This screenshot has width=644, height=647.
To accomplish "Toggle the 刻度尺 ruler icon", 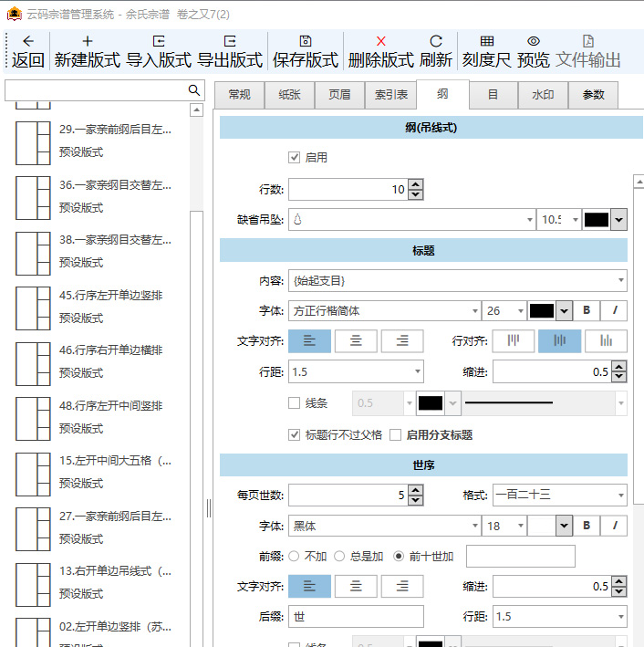I will [x=487, y=41].
